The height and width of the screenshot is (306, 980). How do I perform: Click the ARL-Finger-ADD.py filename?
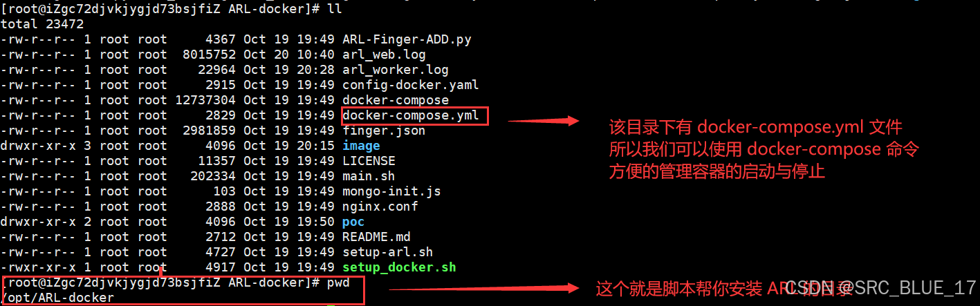(407, 39)
